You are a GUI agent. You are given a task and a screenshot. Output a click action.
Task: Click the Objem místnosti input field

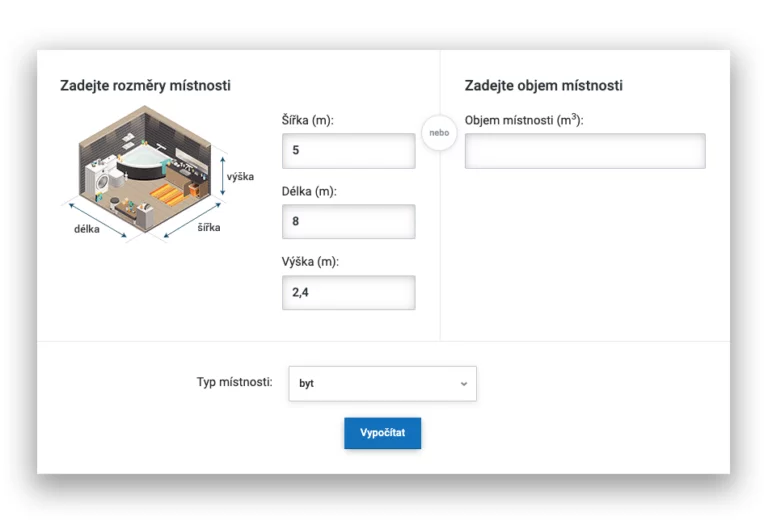coord(585,151)
